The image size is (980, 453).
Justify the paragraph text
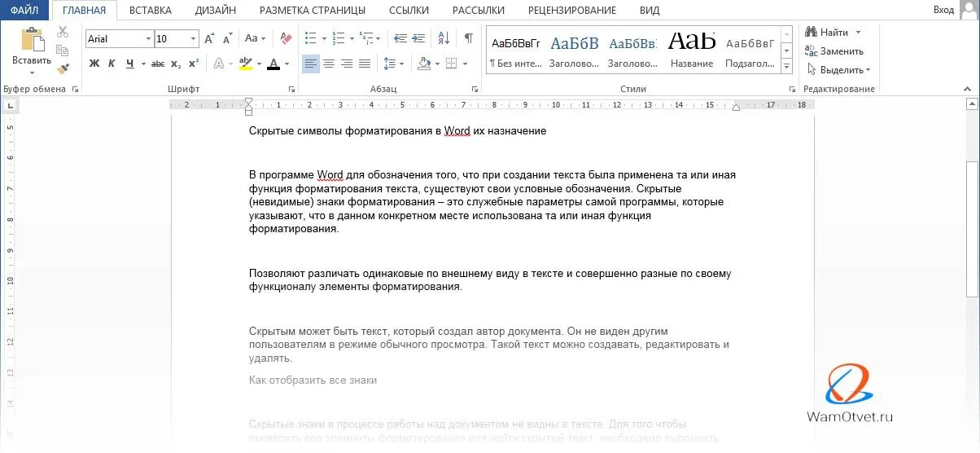click(x=365, y=64)
